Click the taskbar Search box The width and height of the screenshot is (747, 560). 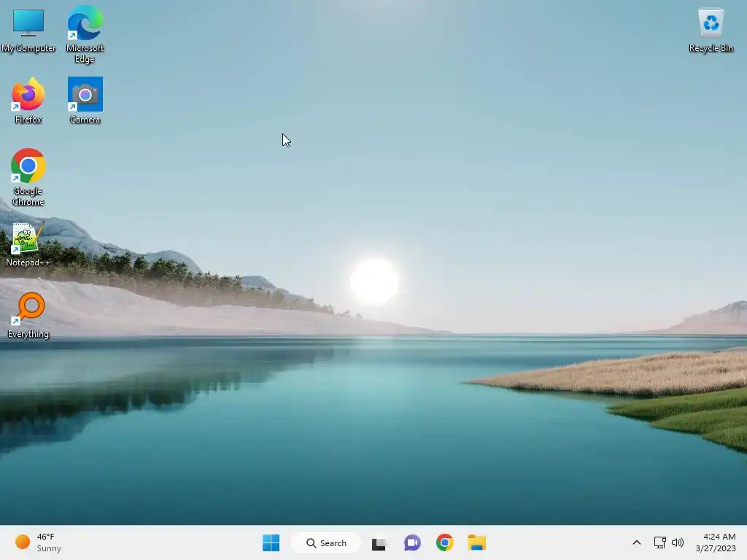(x=326, y=542)
